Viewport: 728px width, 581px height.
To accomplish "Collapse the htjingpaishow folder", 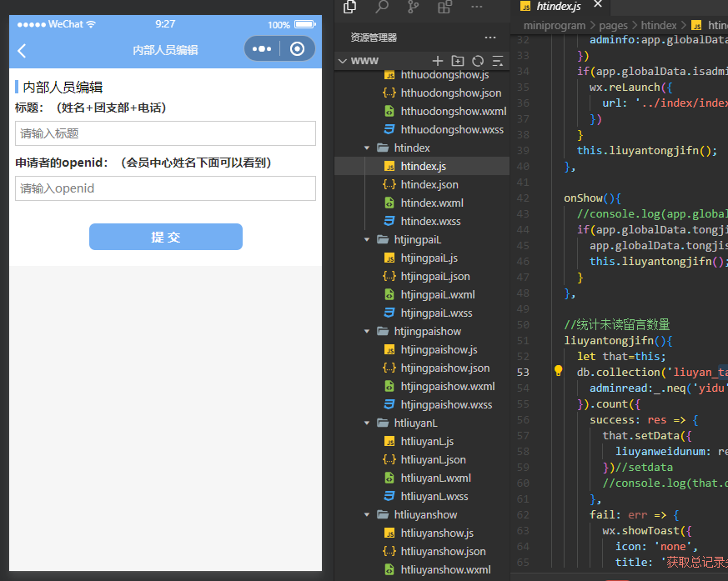I will (x=367, y=331).
